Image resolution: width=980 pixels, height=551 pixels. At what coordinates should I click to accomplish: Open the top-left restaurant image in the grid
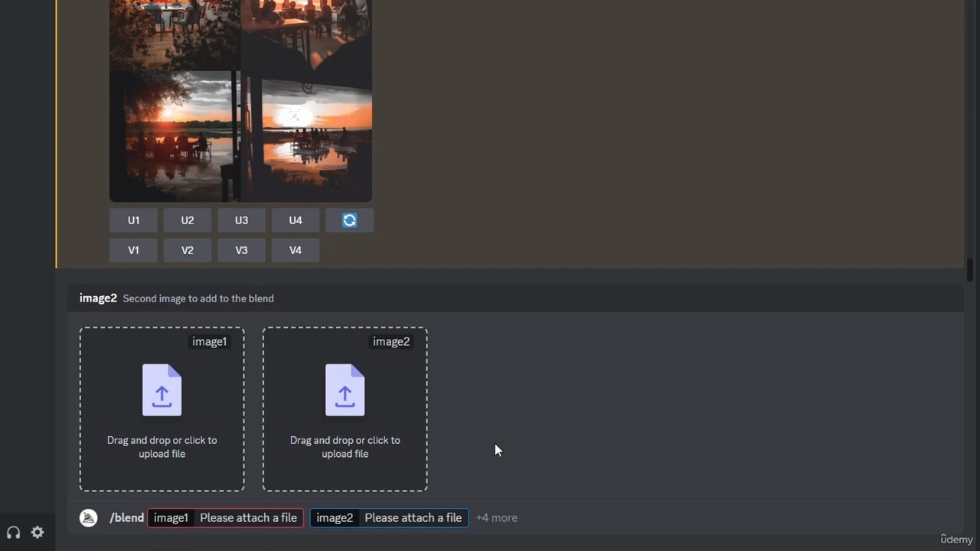[175, 35]
